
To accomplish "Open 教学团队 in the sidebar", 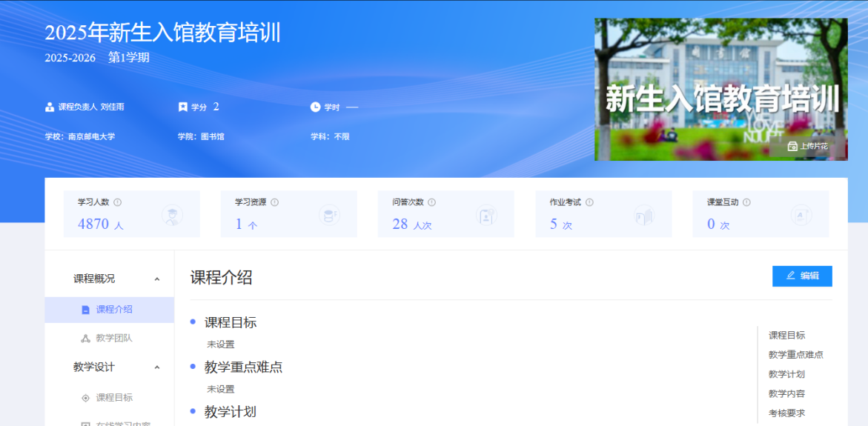I will click(113, 339).
